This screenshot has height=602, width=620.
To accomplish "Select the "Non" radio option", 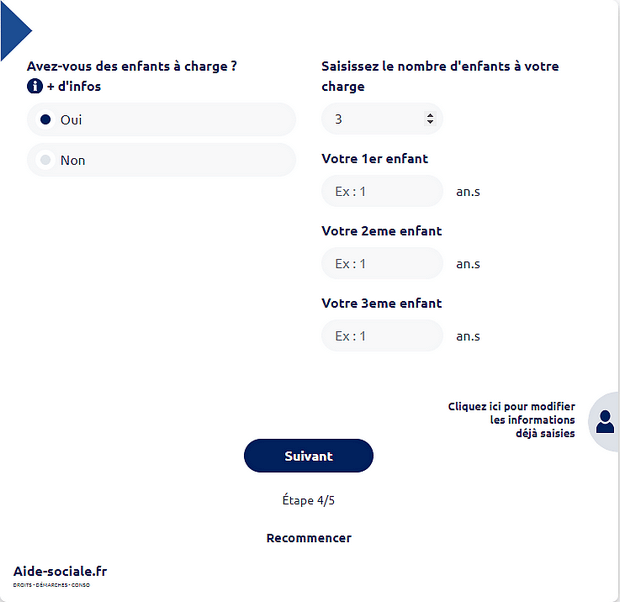I will coord(45,160).
